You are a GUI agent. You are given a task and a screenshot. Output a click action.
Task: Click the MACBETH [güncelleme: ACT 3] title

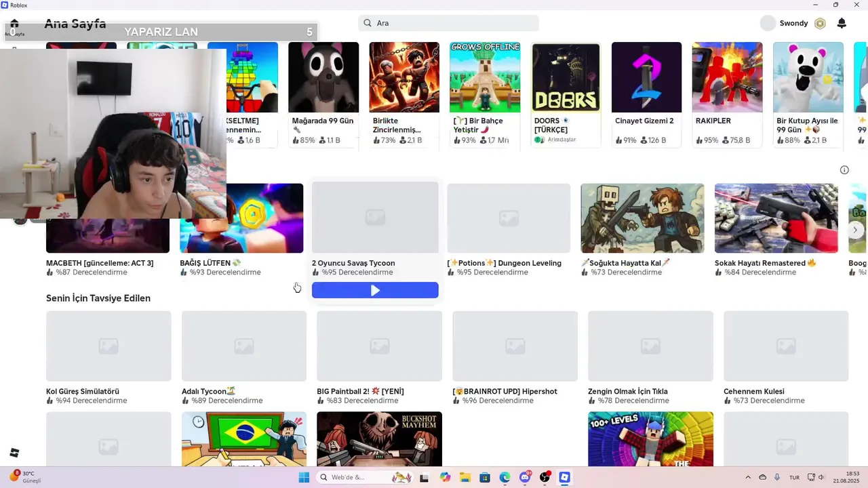point(100,263)
